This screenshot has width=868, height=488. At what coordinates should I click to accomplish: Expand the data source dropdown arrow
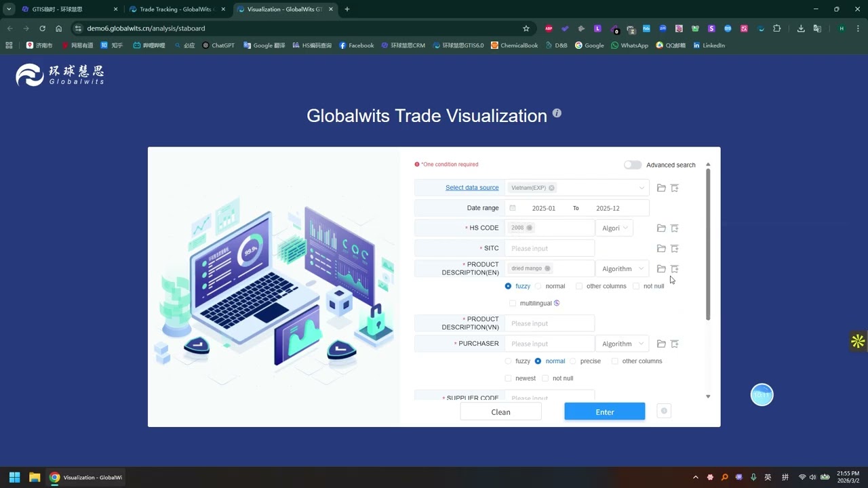642,188
